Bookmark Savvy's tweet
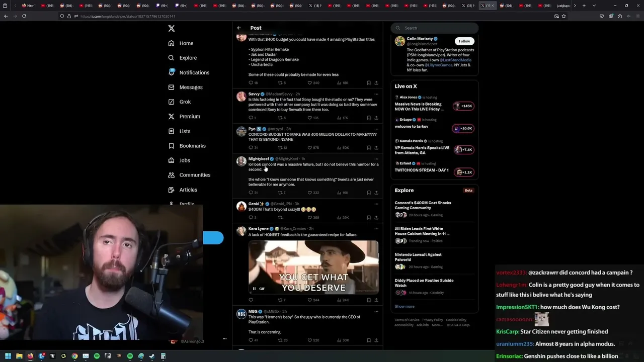644x362 pixels. pyautogui.click(x=369, y=118)
